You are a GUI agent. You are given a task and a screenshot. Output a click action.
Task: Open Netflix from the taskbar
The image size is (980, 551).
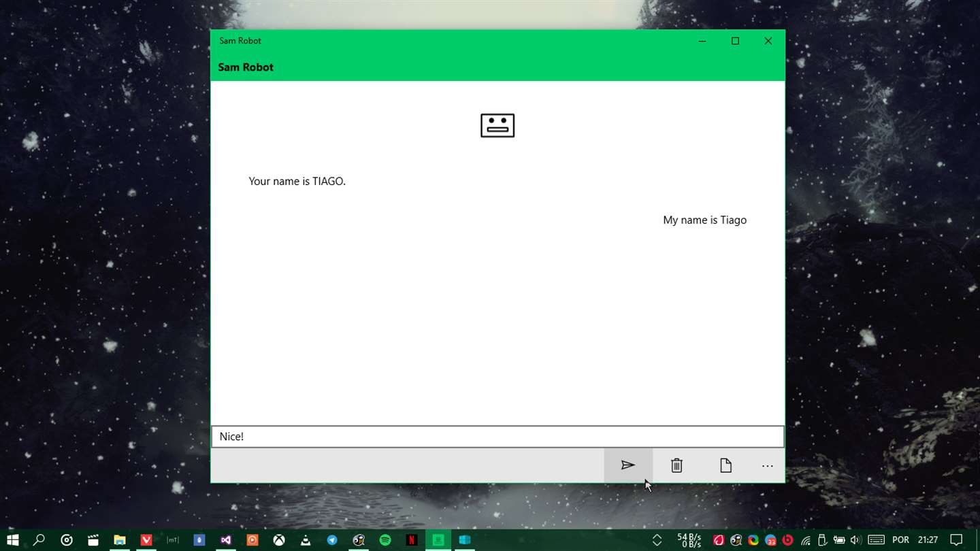(x=412, y=540)
